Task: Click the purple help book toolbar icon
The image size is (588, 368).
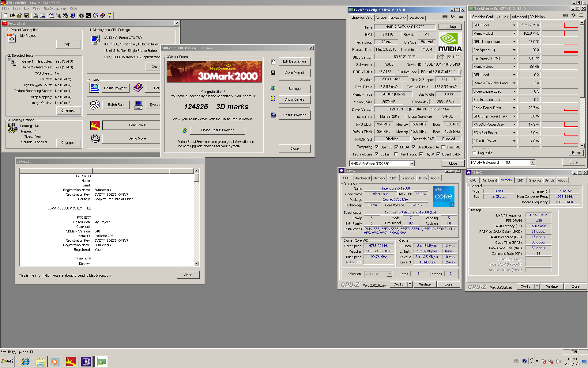Action: [x=102, y=15]
